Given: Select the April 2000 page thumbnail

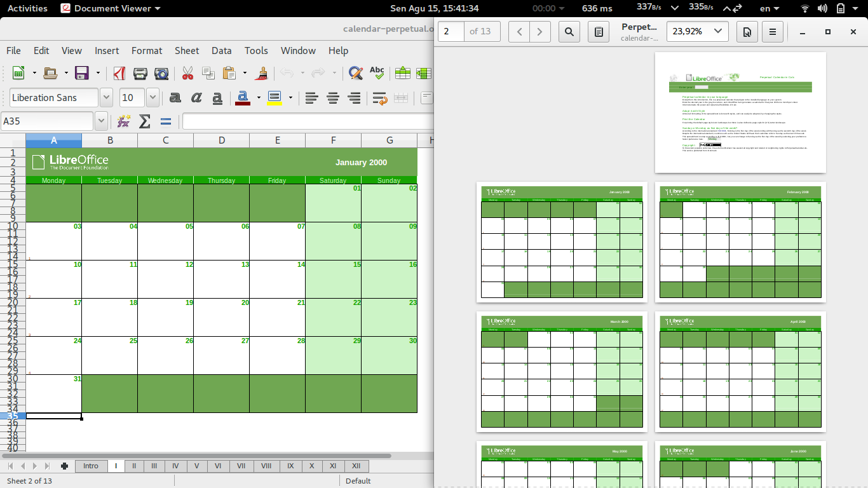Looking at the screenshot, I should pyautogui.click(x=740, y=372).
